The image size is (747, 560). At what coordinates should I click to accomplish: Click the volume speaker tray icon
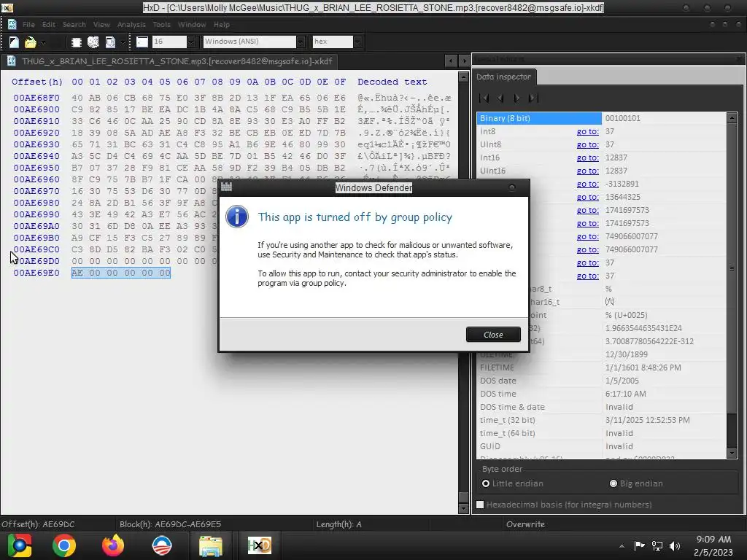(x=675, y=546)
